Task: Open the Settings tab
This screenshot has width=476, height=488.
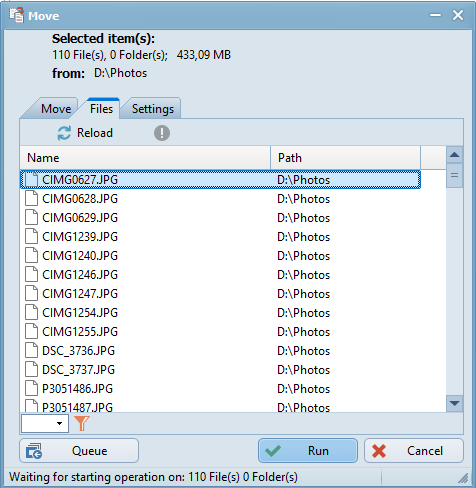Action: [x=153, y=109]
